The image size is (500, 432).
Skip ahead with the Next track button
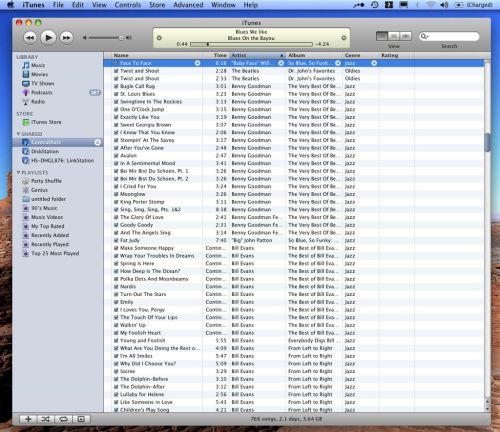[66, 38]
